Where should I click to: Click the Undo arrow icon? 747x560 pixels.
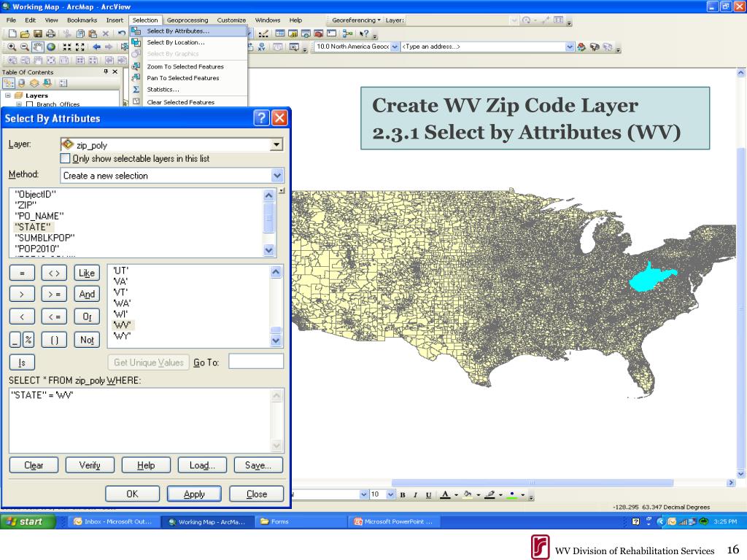click(122, 34)
